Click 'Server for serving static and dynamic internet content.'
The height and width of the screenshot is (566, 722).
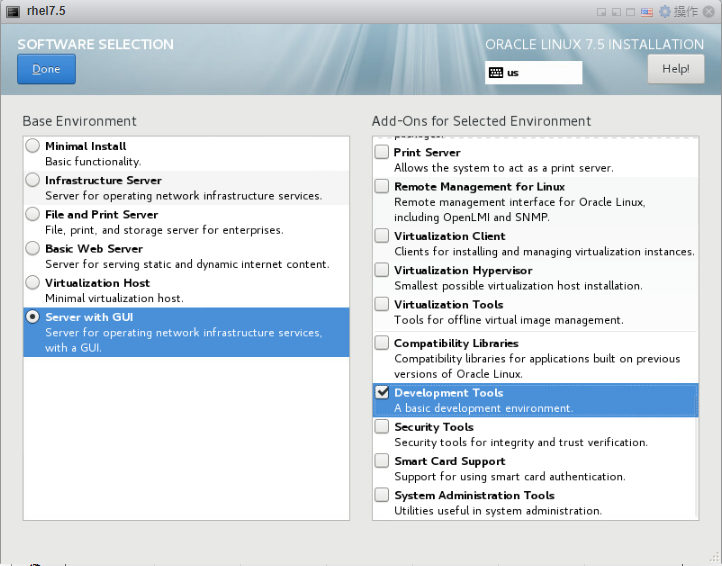[187, 264]
